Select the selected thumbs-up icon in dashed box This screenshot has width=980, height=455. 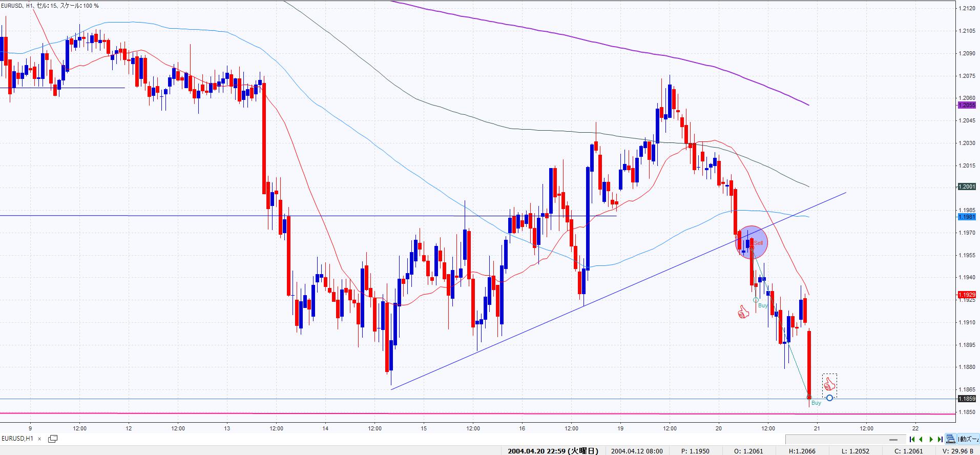click(829, 383)
